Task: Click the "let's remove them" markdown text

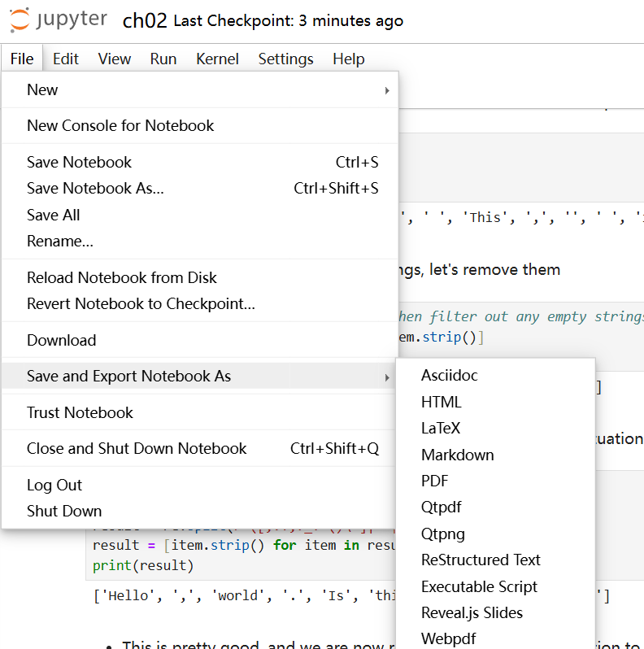Action: pyautogui.click(x=494, y=270)
